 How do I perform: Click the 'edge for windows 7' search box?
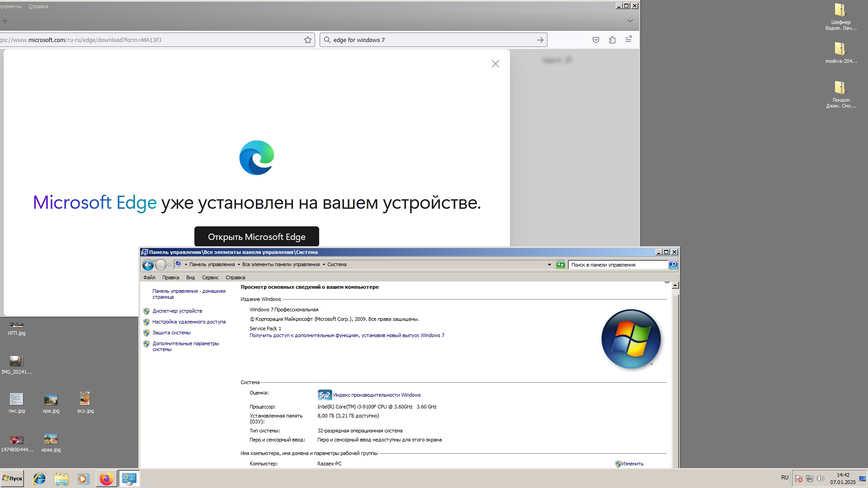(433, 40)
